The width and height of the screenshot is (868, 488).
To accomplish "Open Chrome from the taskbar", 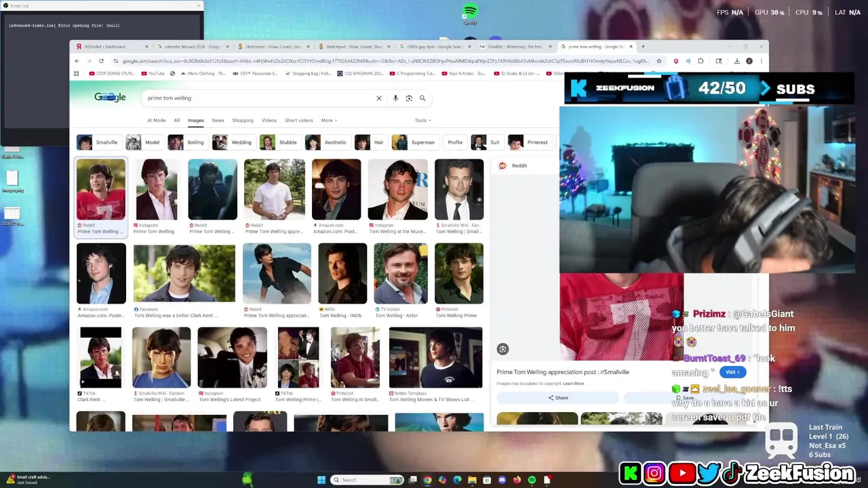I will (x=427, y=480).
